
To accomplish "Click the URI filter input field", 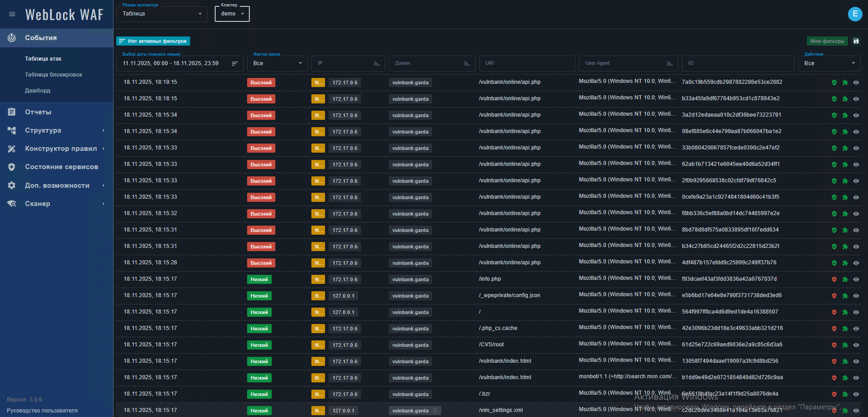I will pyautogui.click(x=527, y=63).
